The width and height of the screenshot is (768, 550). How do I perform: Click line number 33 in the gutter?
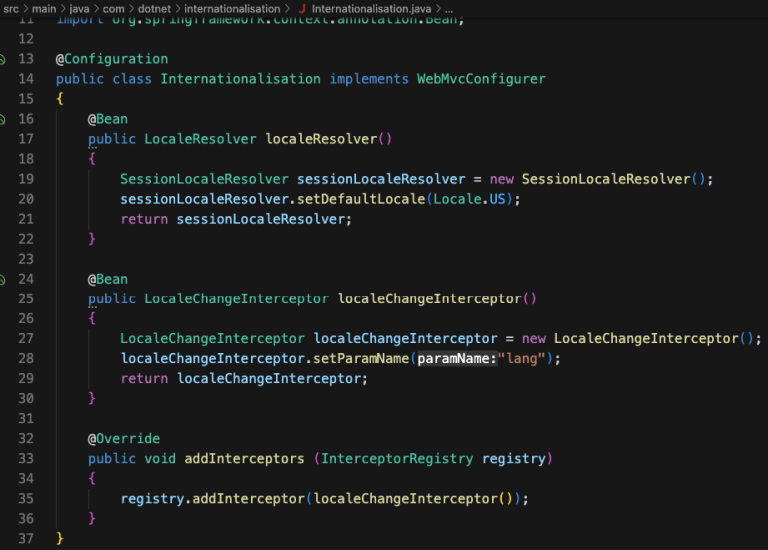(26, 459)
